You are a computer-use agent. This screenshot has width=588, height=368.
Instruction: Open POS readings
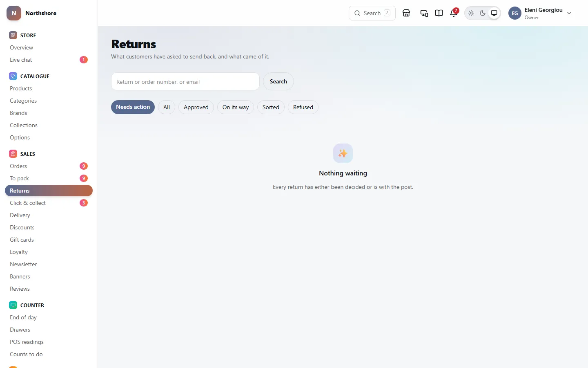tap(49, 342)
